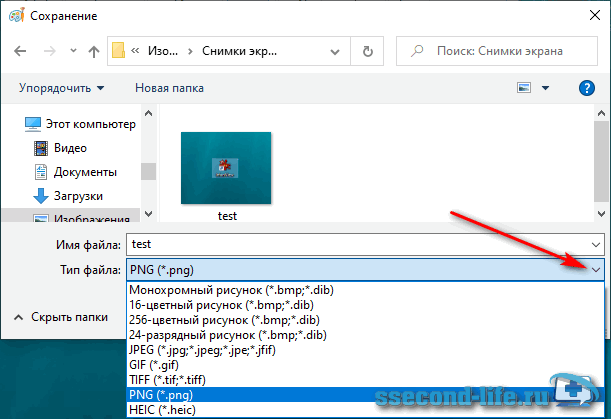The height and width of the screenshot is (419, 611).
Task: Open the help question mark icon
Action: (587, 88)
